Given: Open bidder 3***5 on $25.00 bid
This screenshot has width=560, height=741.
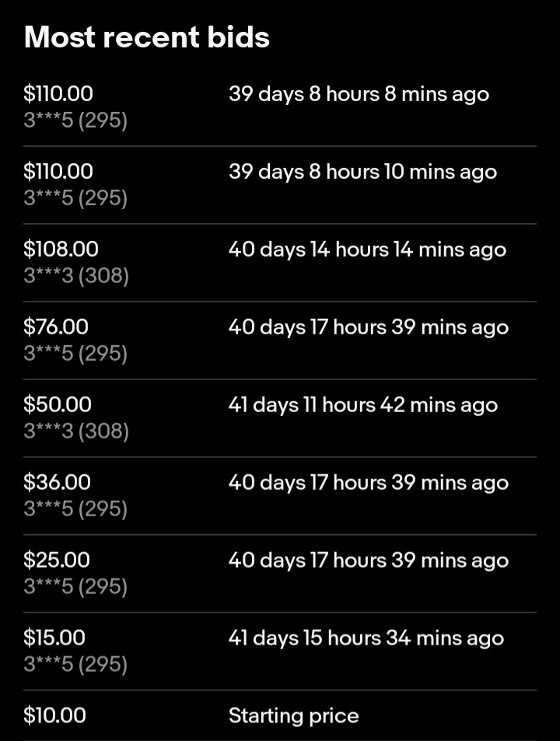Looking at the screenshot, I should 75,586.
